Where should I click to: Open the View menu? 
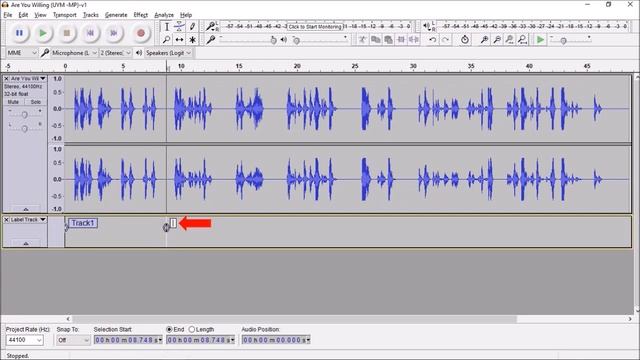tap(40, 15)
